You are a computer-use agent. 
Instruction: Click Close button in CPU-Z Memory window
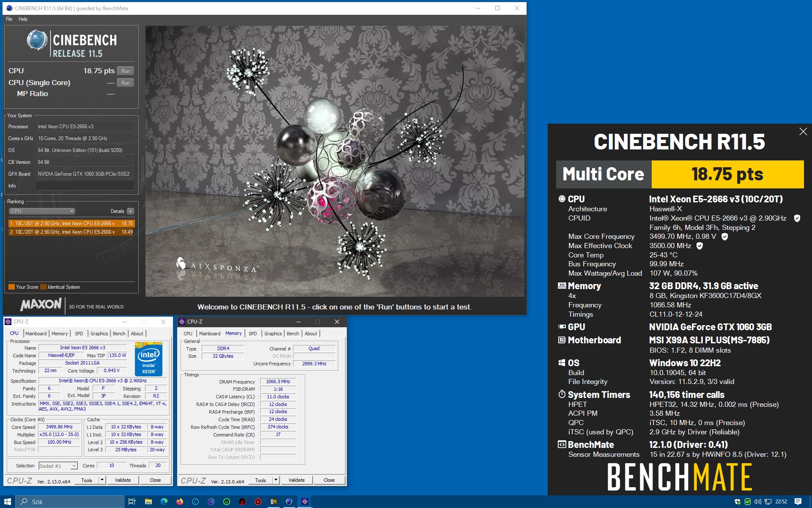click(329, 480)
